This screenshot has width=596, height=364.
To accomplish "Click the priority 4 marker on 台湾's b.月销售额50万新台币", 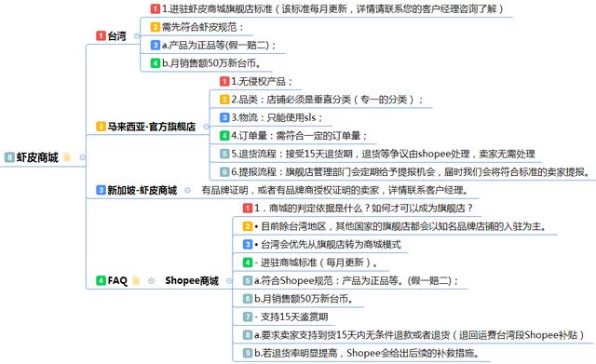I will (156, 63).
